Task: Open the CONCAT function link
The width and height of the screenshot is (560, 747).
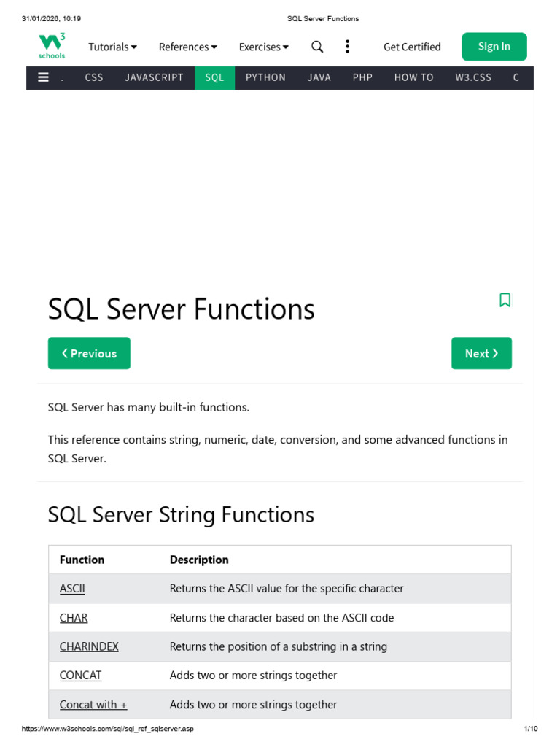Action: [x=80, y=676]
